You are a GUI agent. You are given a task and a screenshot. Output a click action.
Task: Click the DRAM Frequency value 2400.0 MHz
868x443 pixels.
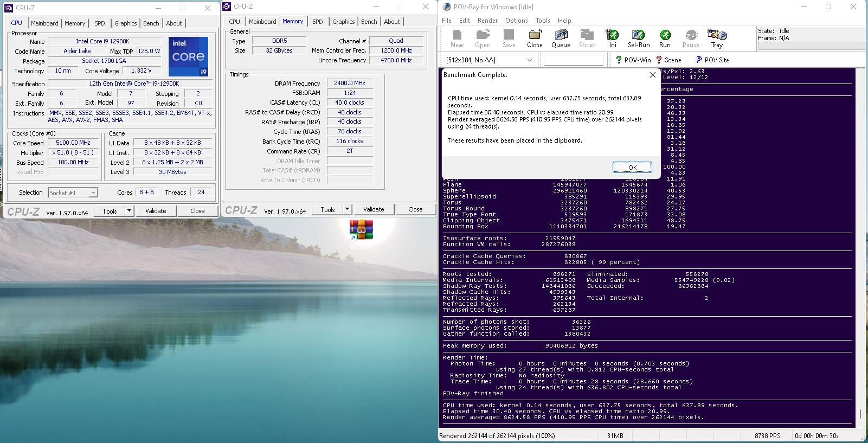[x=350, y=83]
